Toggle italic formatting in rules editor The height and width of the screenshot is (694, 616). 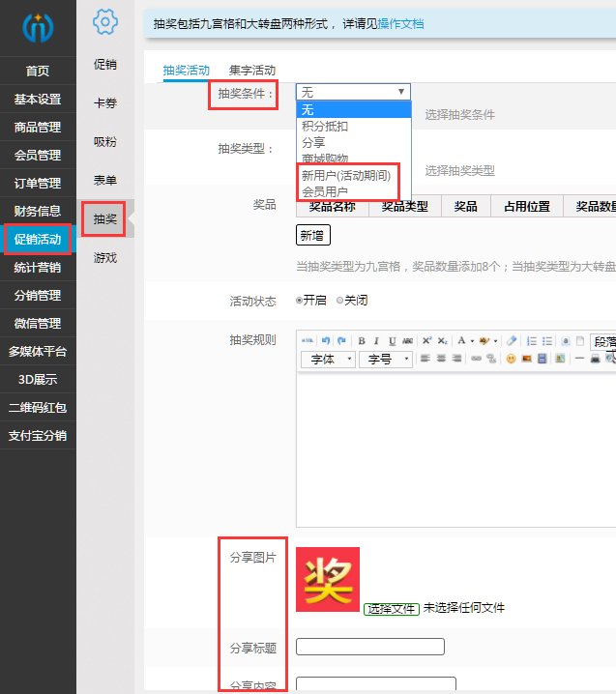(376, 341)
